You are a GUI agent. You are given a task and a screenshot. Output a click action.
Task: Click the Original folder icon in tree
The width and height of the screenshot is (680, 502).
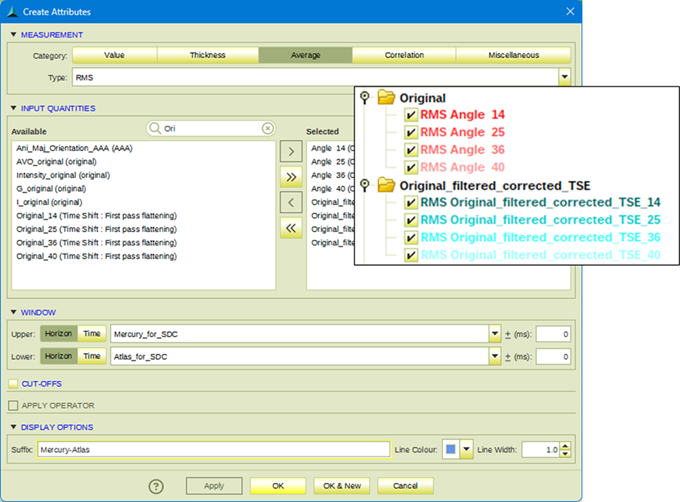[x=385, y=98]
